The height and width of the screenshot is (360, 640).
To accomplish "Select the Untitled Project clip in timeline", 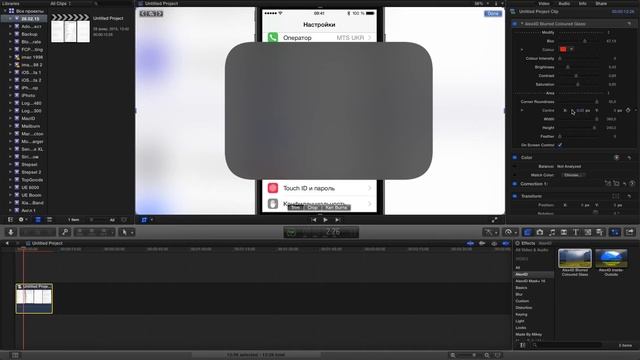I will click(34, 298).
